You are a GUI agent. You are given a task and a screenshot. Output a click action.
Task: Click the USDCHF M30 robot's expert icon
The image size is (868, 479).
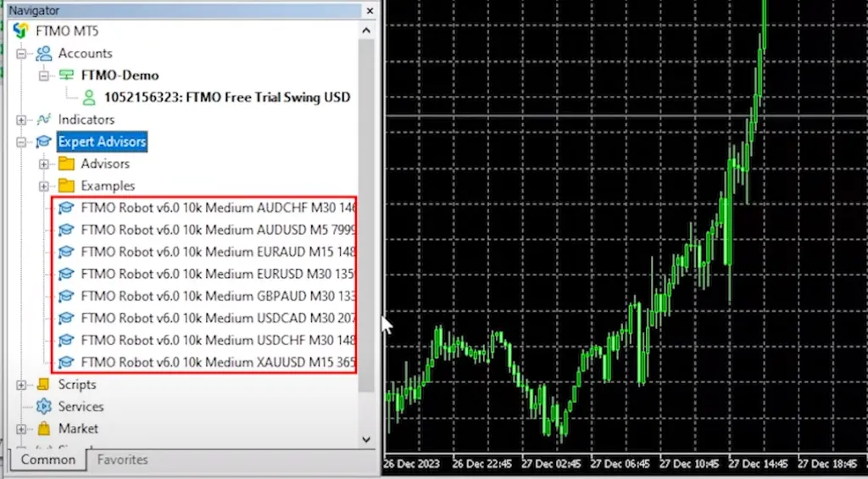point(66,340)
